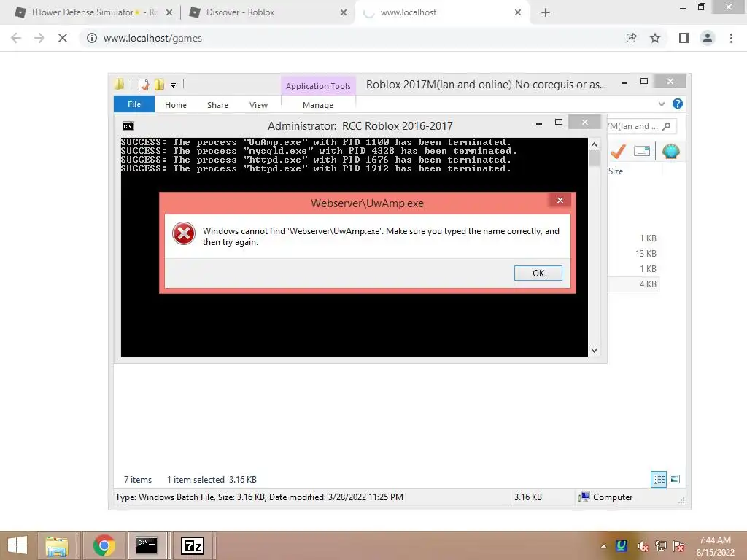Bookmark this page with star icon
The image size is (747, 560).
click(655, 38)
